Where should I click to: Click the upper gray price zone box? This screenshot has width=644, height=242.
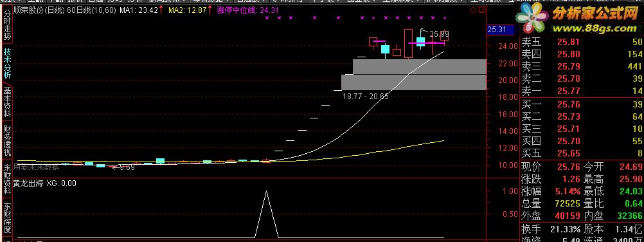pos(419,67)
